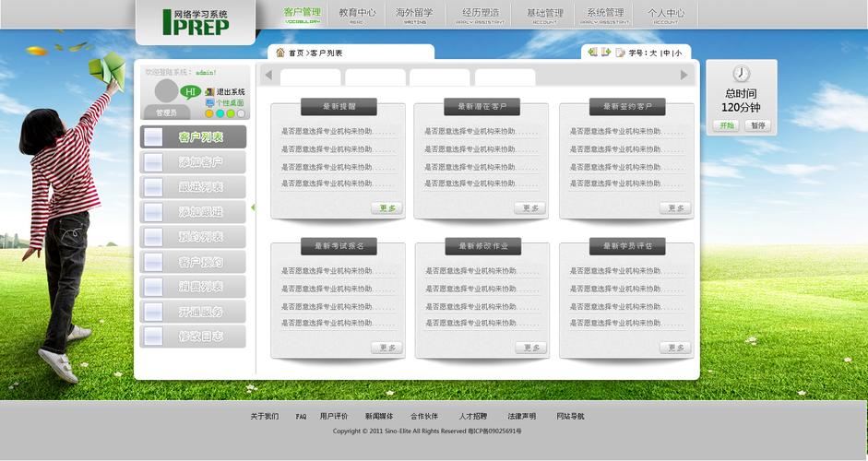The width and height of the screenshot is (868, 461).
Task: Log out via 退出系统
Action: [231, 92]
